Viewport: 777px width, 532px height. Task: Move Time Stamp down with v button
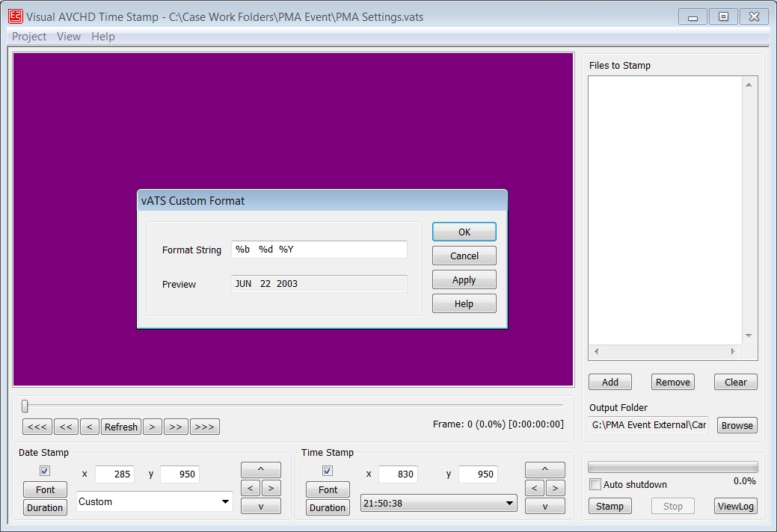(545, 507)
